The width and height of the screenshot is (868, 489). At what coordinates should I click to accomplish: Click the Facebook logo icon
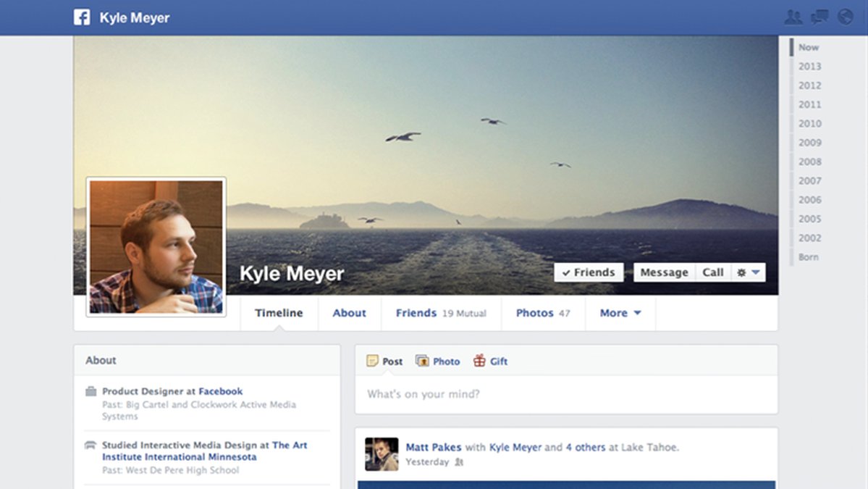point(82,17)
